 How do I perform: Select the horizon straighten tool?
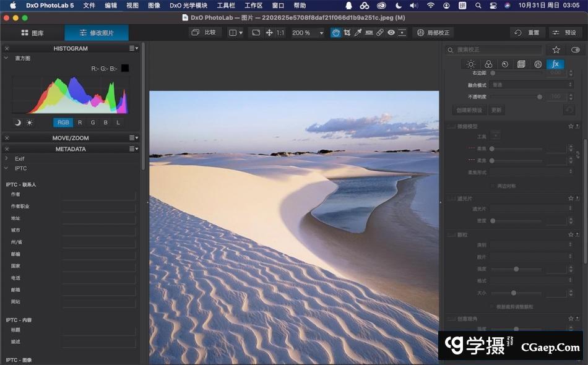click(369, 33)
